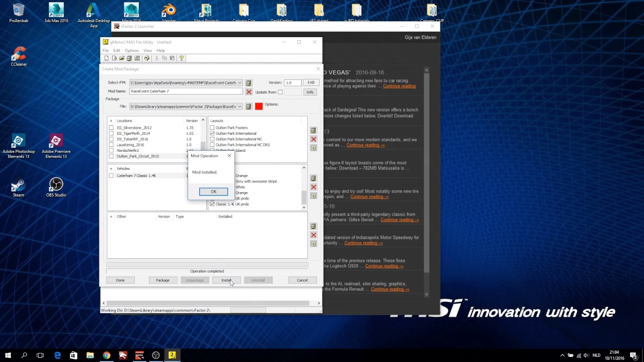Open the Select rFM path dropdown
Screen dimensions: 644x362
240,83
